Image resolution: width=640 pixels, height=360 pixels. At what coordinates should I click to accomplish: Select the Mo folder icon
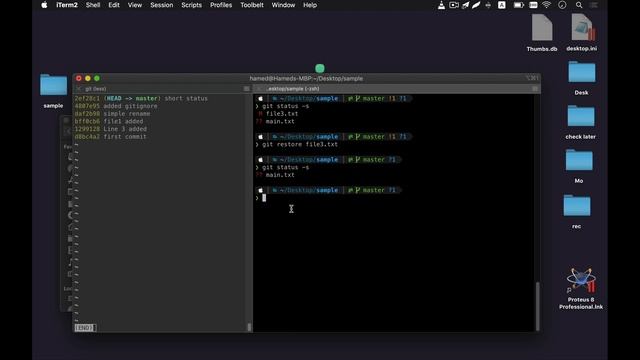click(579, 160)
